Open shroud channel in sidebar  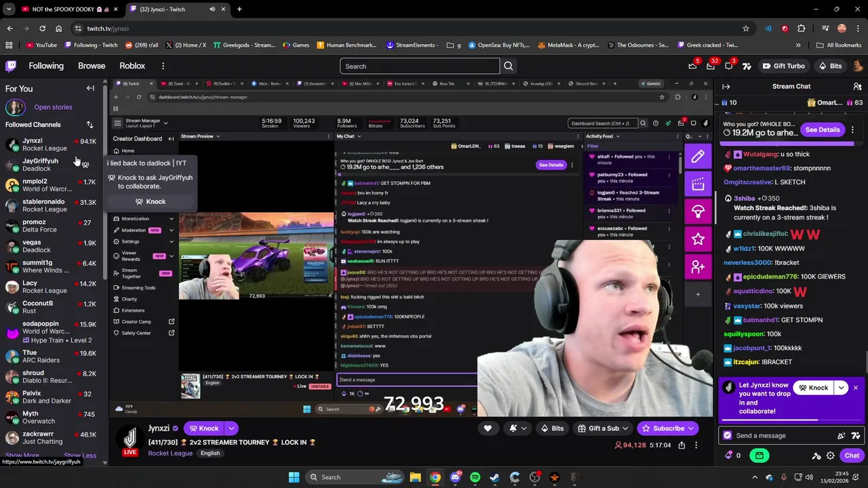click(53, 377)
